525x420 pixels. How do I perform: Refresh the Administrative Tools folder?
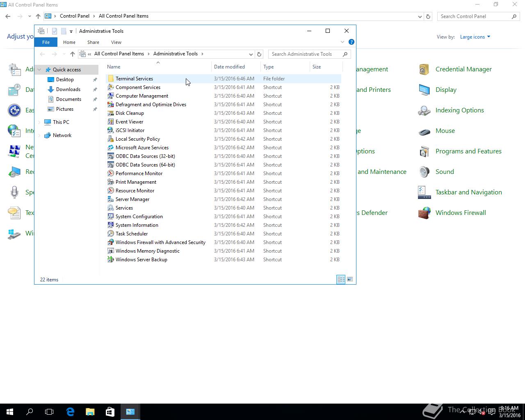click(x=259, y=54)
